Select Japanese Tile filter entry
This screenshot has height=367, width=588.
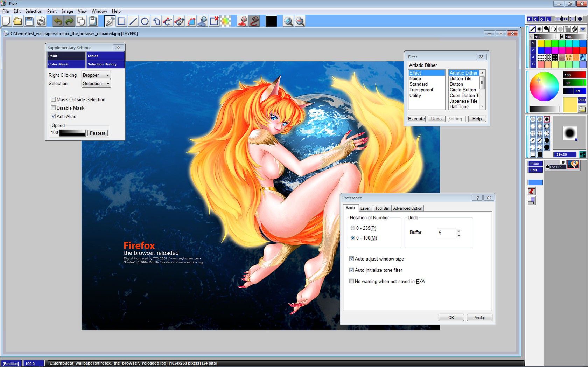point(464,101)
